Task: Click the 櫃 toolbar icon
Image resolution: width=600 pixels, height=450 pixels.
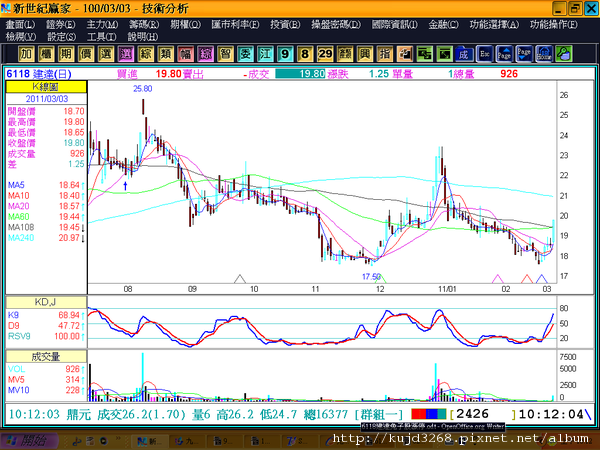Action: click(46, 54)
